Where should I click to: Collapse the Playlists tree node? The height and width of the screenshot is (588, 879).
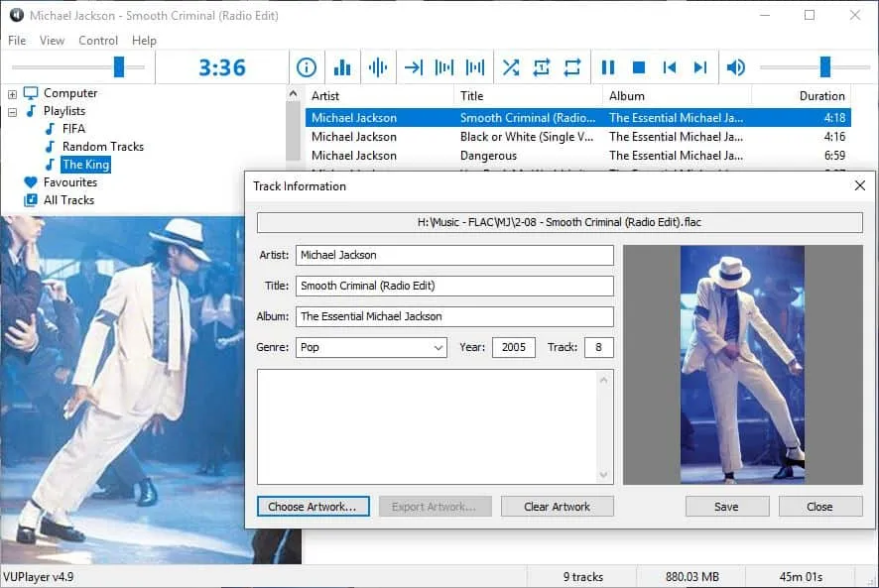tap(12, 112)
